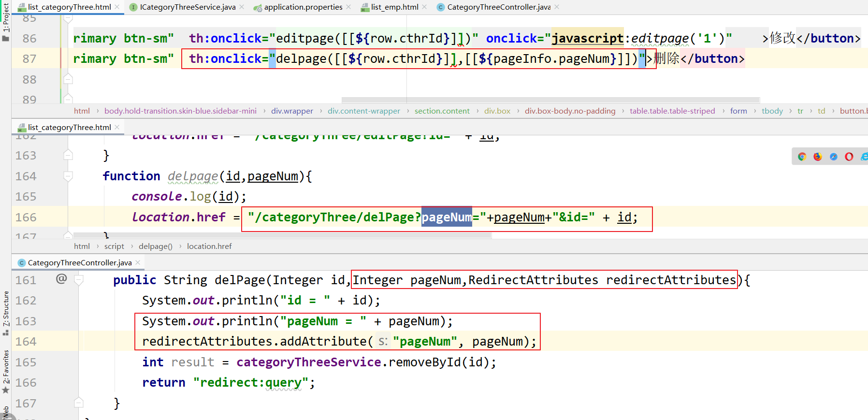Click the tbody breadcrumb

coord(772,111)
